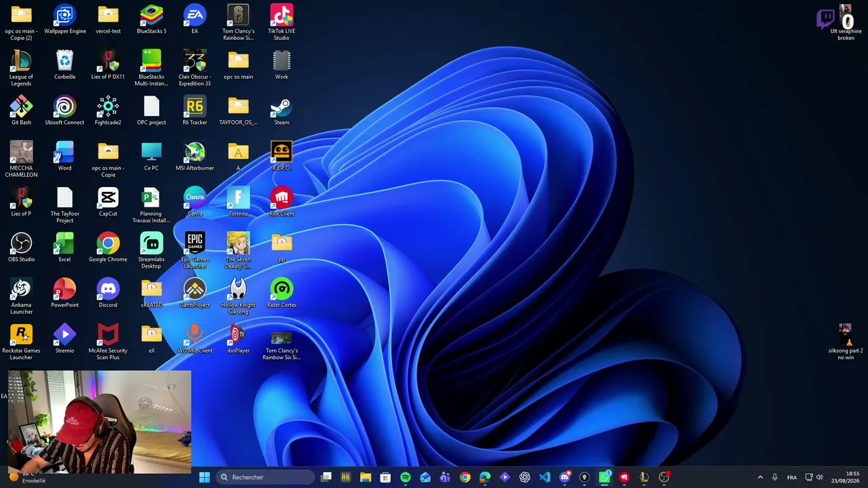The width and height of the screenshot is (868, 488).
Task: Expand the hidden system tray icons chevron
Action: pyautogui.click(x=760, y=477)
